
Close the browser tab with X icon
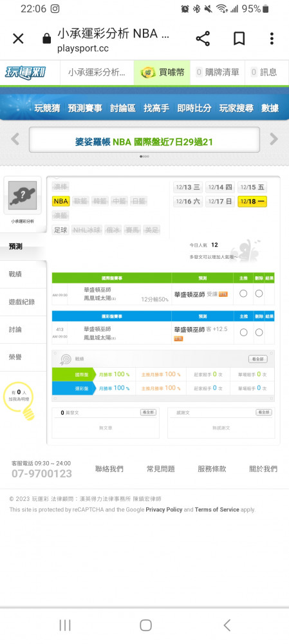[18, 39]
